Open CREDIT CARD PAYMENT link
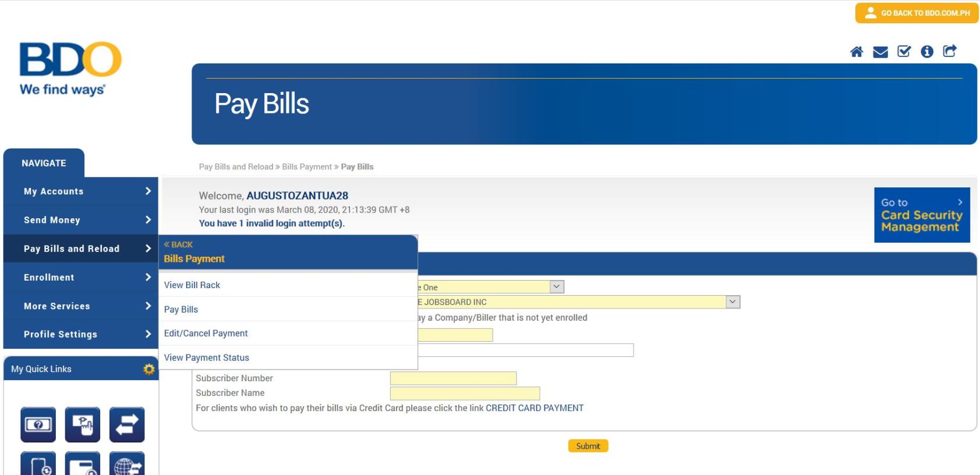 coord(535,408)
